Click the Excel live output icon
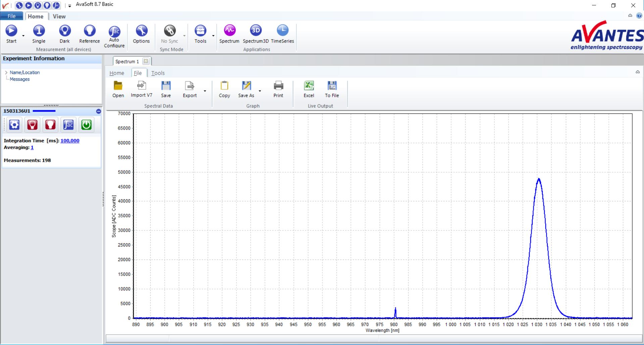Image resolution: width=644 pixels, height=345 pixels. coord(309,86)
